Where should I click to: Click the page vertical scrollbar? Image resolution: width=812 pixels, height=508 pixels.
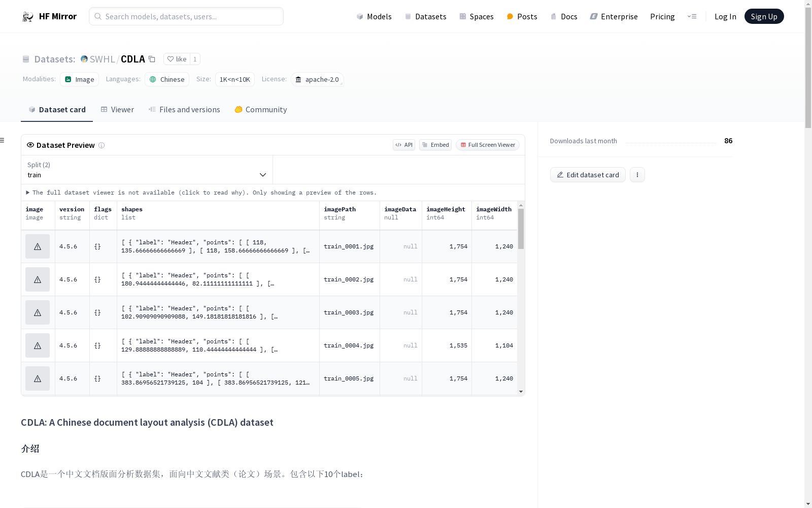pyautogui.click(x=808, y=68)
